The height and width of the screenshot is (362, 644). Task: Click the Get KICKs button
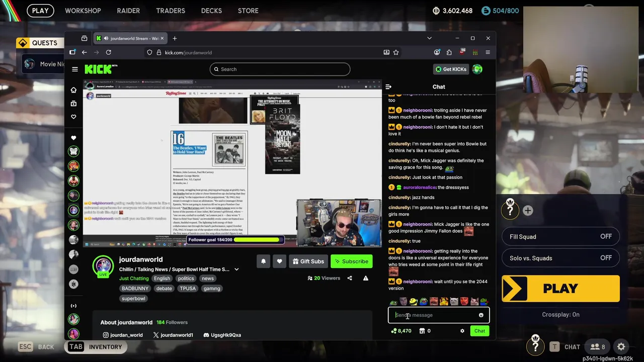tap(451, 69)
